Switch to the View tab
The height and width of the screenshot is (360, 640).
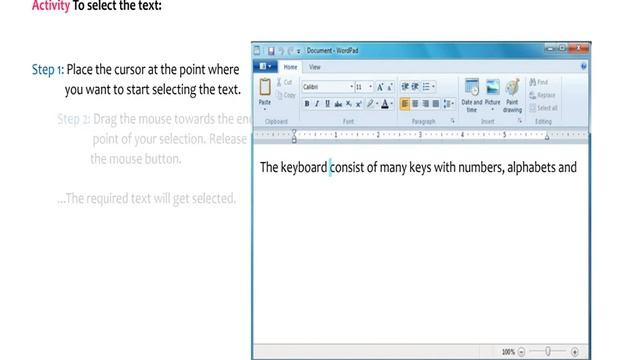314,67
